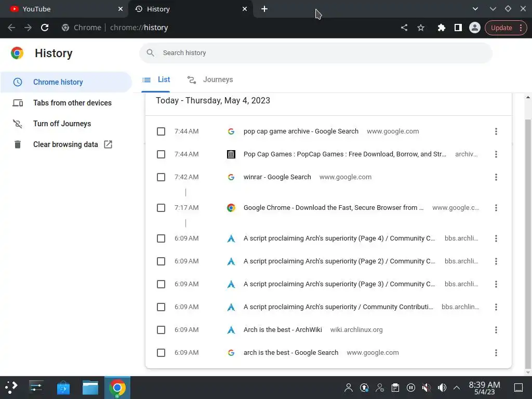
Task: Close the History tab
Action: click(245, 9)
